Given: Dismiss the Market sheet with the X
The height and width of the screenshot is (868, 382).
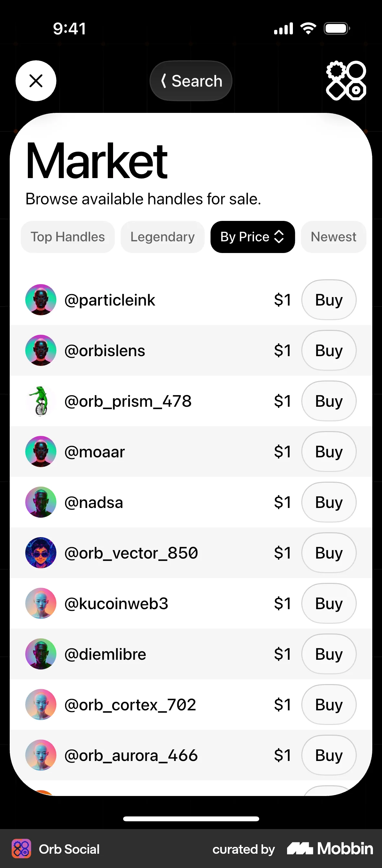Looking at the screenshot, I should (36, 81).
